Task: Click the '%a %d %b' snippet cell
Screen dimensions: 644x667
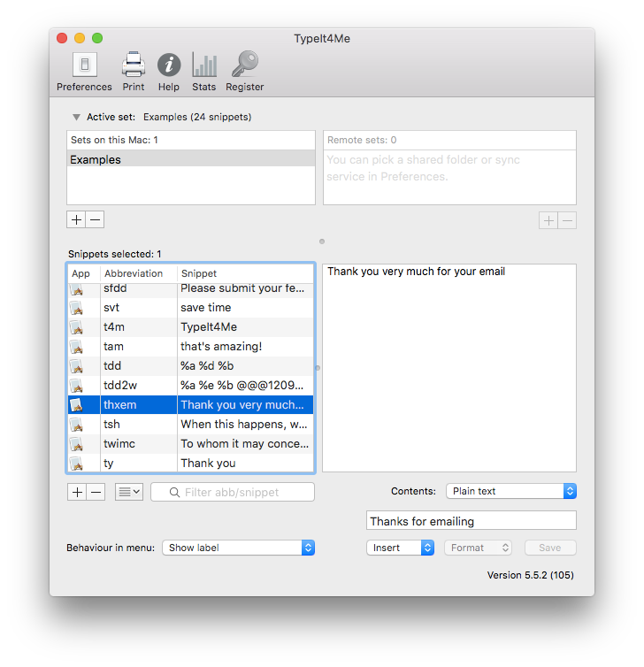Action: click(x=245, y=366)
